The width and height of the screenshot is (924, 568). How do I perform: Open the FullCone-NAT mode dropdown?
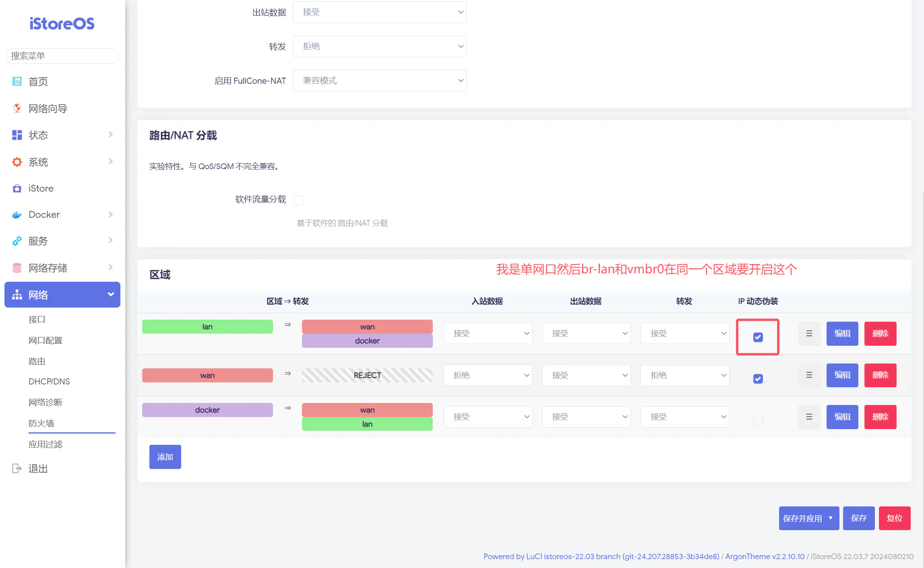pos(379,81)
